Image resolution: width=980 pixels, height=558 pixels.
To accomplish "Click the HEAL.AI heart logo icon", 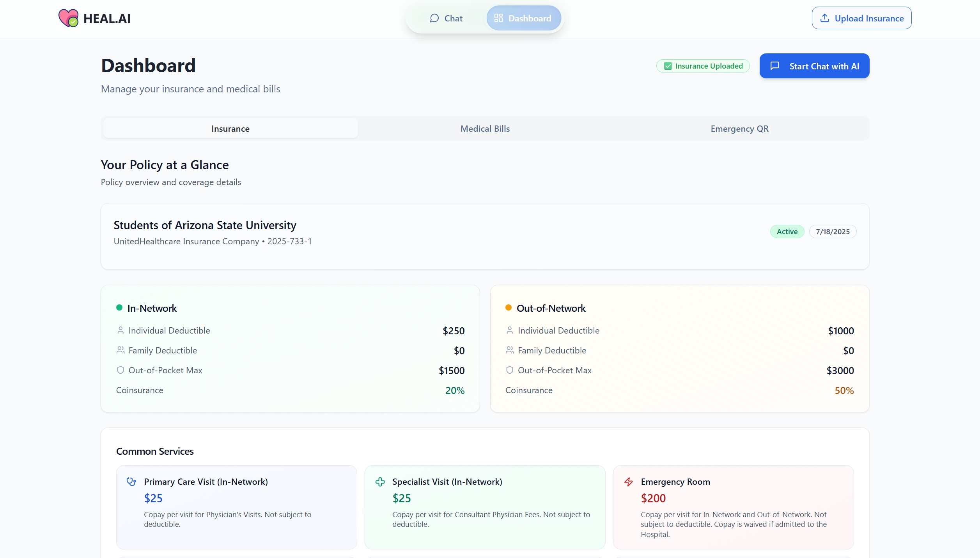I will click(x=68, y=18).
